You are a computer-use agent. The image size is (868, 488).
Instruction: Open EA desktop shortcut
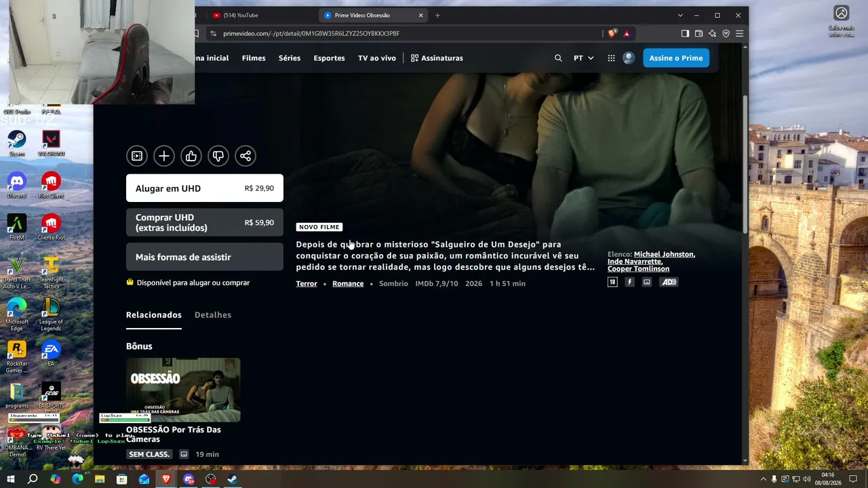tap(51, 354)
